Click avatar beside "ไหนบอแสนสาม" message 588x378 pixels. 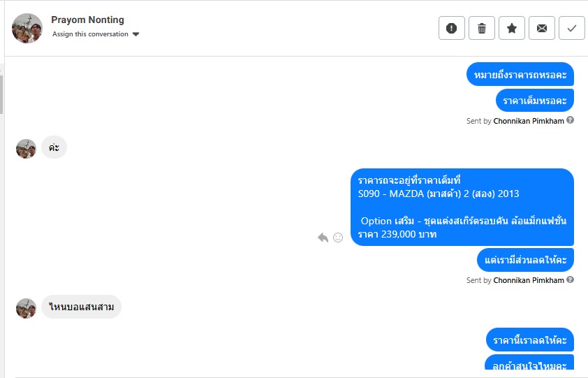click(x=27, y=307)
